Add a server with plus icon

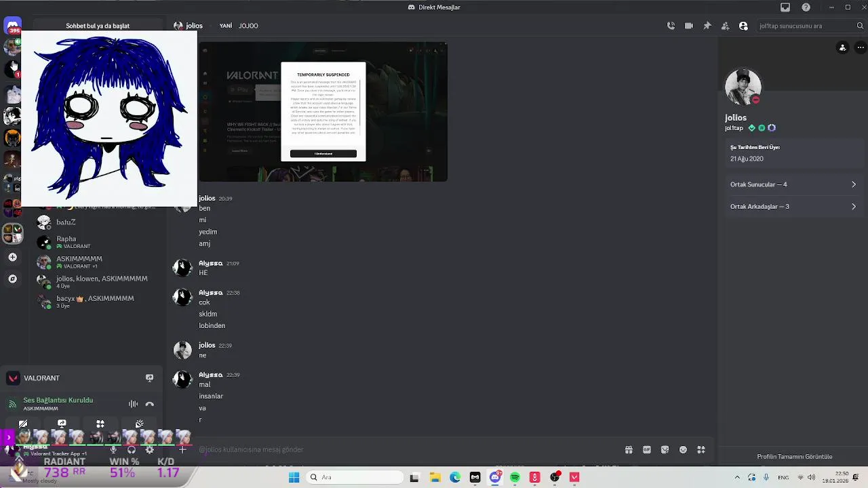coord(12,257)
